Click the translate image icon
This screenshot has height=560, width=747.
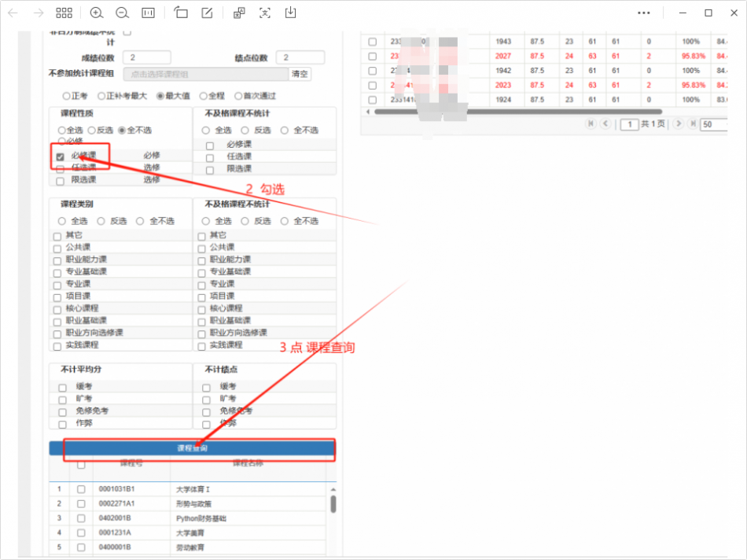(x=240, y=13)
